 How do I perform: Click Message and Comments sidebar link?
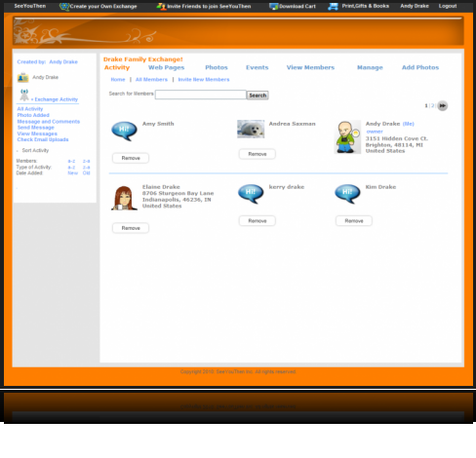49,122
